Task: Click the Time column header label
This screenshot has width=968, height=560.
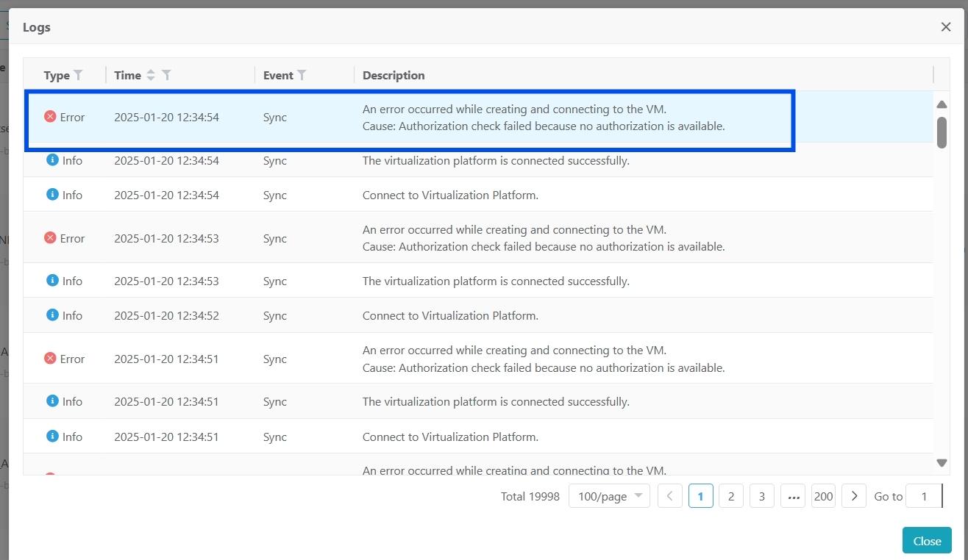Action: pos(127,75)
